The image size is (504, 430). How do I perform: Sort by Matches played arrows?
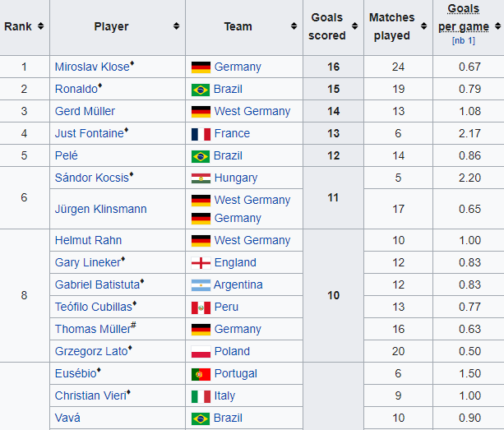point(423,26)
